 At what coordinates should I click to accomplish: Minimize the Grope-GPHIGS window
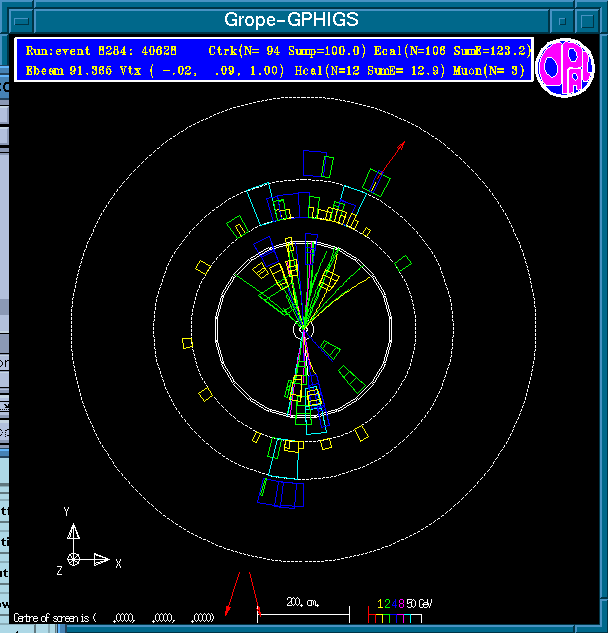[565, 19]
